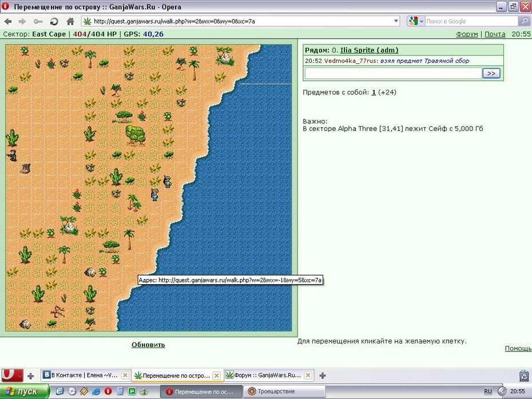Send the chat message with the >> button
The width and height of the screenshot is (532, 399).
tap(491, 73)
